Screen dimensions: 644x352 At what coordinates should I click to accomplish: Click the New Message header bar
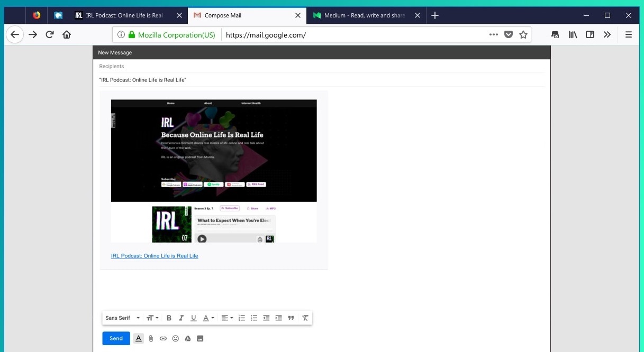(x=322, y=52)
